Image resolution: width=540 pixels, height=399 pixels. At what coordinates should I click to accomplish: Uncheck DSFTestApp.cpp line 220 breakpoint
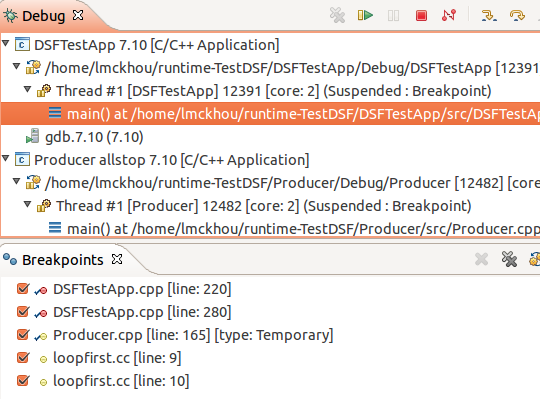tap(23, 288)
